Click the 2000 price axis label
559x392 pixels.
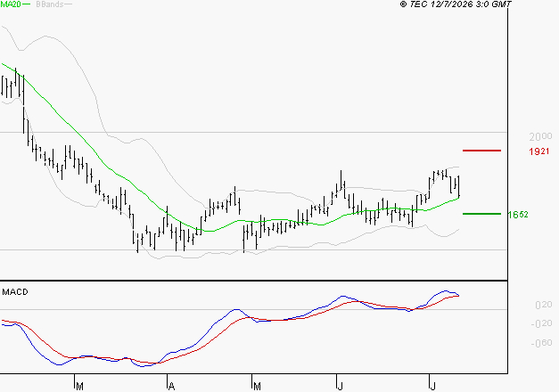tap(540, 136)
